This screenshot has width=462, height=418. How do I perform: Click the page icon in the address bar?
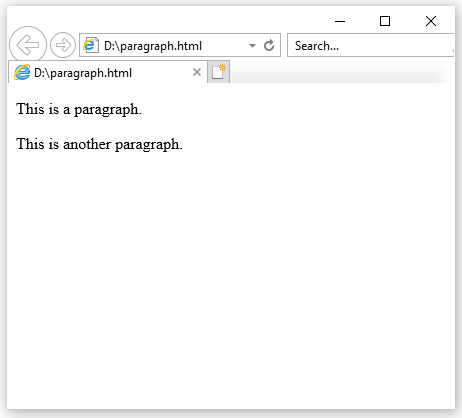[x=91, y=45]
